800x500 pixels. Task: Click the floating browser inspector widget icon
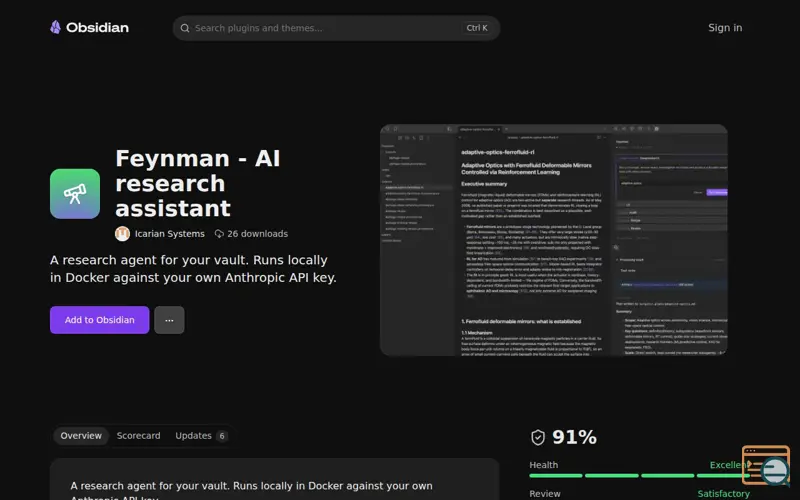pos(766,465)
